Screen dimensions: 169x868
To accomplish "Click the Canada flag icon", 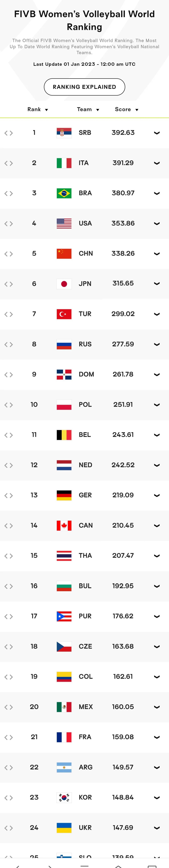I will [64, 525].
